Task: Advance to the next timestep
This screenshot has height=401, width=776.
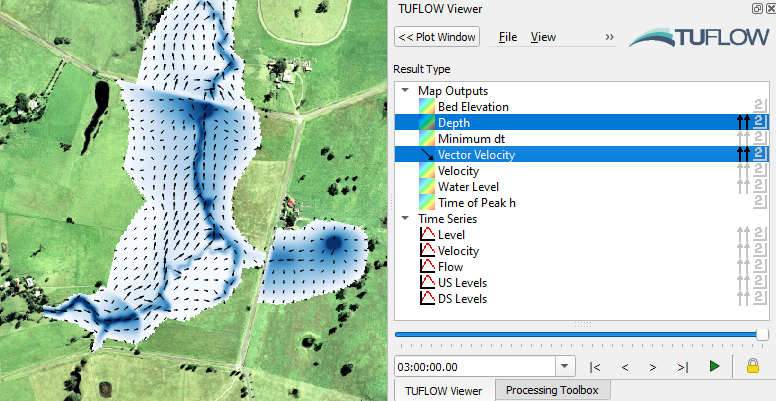Action: click(x=653, y=367)
